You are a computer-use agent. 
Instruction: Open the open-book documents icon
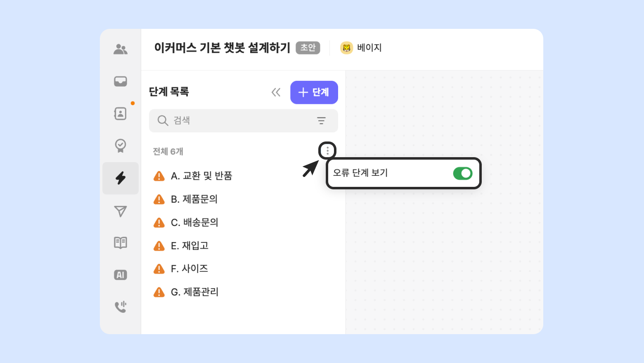click(x=121, y=243)
